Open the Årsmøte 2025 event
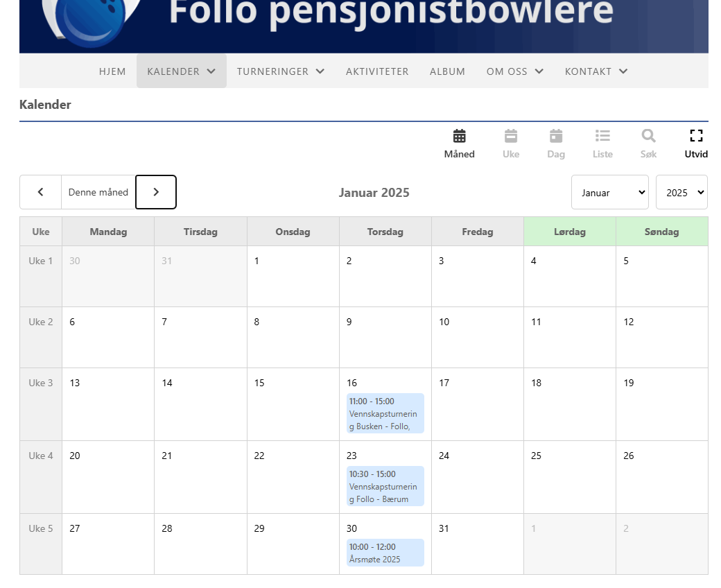 pos(385,553)
